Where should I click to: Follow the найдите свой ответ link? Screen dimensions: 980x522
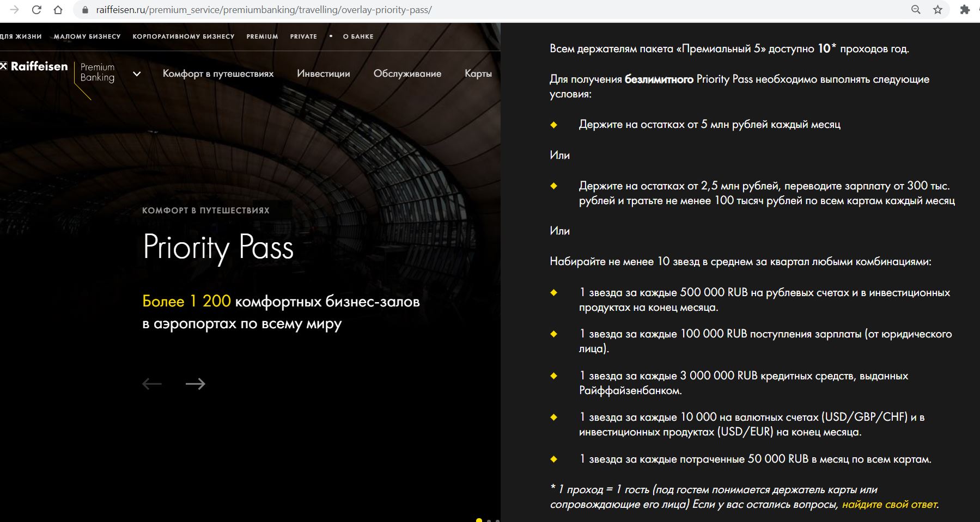[890, 505]
